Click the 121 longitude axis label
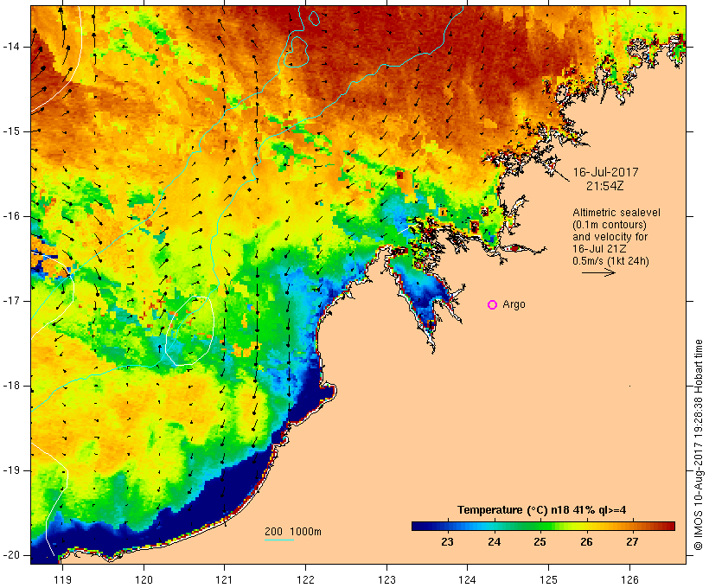 [224, 580]
